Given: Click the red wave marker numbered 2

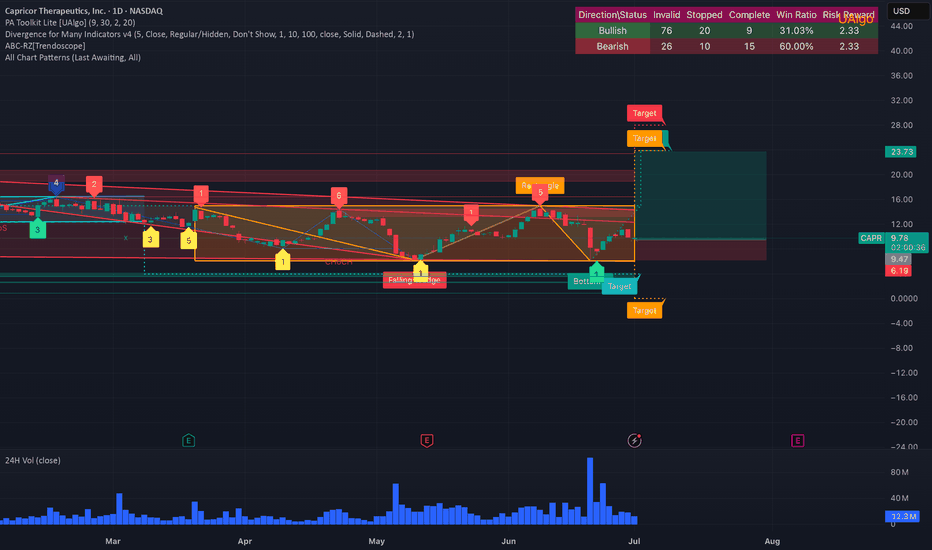Looking at the screenshot, I should [x=94, y=185].
